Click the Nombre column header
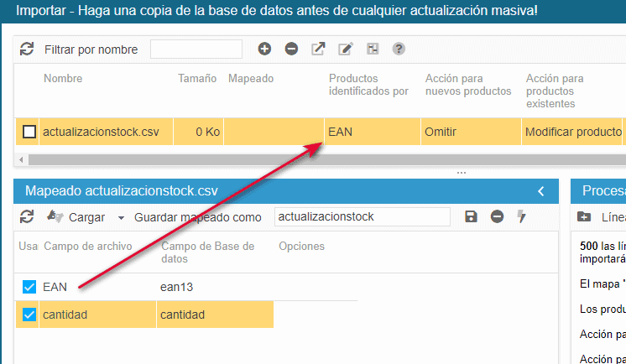Viewport: 626px width, 364px height. click(x=63, y=79)
